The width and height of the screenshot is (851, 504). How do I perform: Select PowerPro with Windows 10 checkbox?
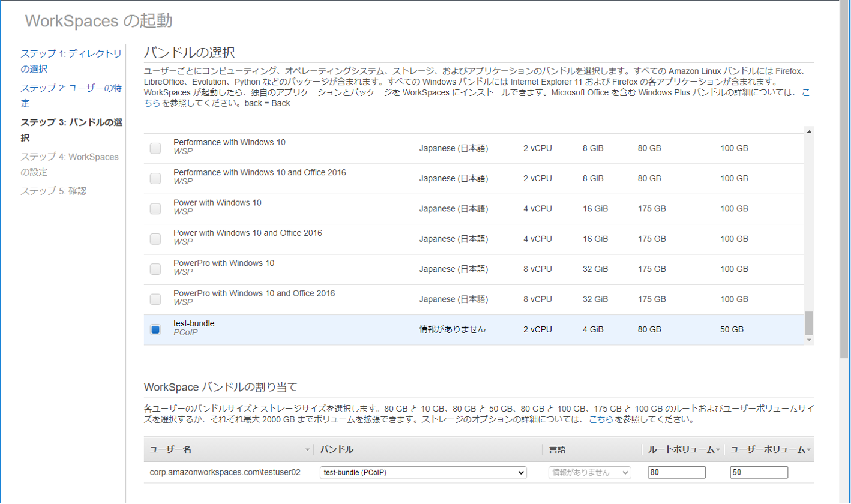155,269
